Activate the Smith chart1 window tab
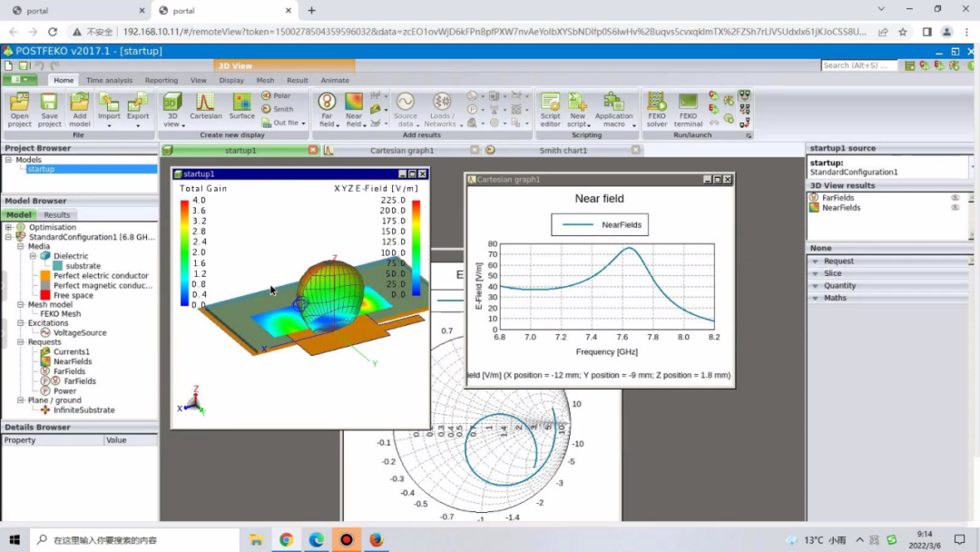 [563, 150]
